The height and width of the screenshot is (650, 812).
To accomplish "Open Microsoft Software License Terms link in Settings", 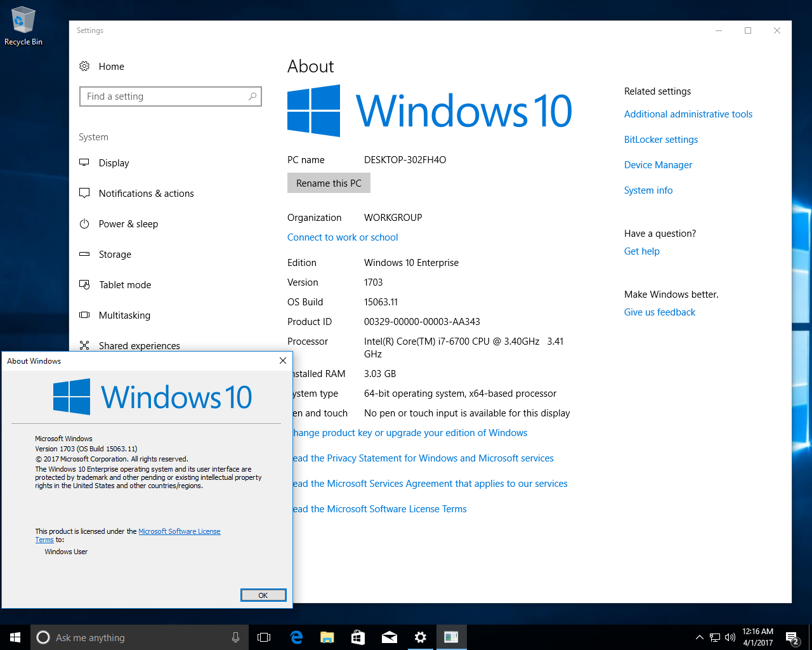I will [x=380, y=509].
